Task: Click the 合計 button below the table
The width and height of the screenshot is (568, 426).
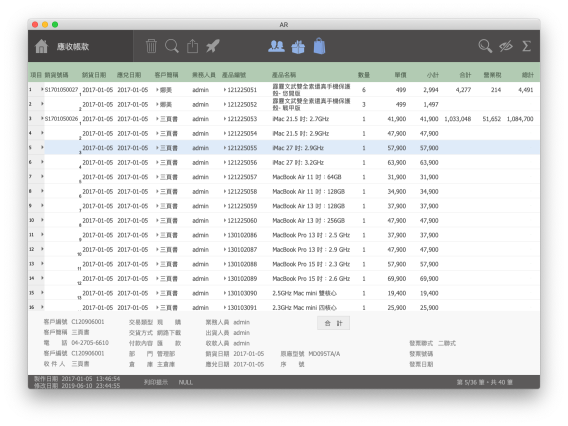Action: [x=333, y=323]
